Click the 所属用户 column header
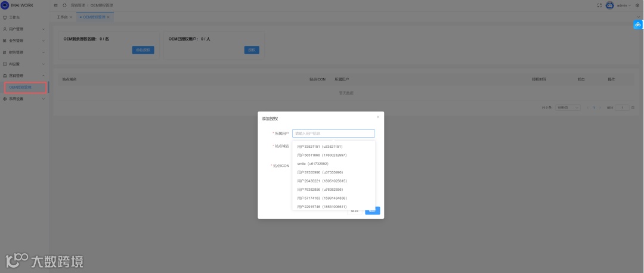 pyautogui.click(x=342, y=79)
